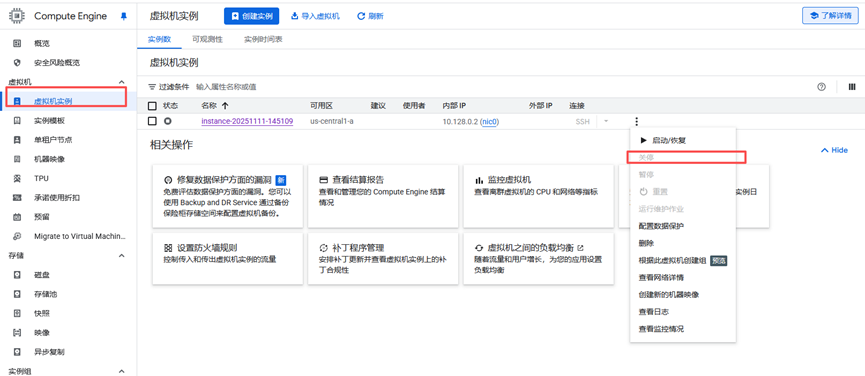Click the us-central1-a zone cell

point(332,121)
